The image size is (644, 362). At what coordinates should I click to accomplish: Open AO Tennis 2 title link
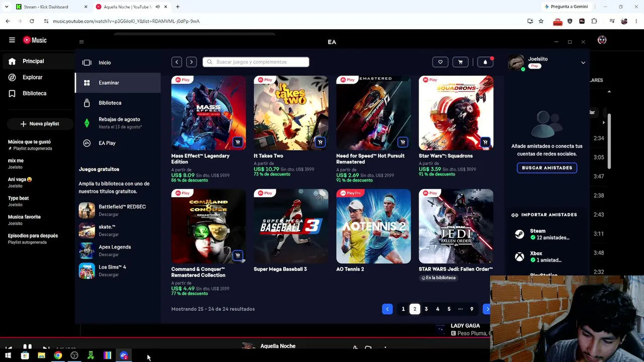350,269
